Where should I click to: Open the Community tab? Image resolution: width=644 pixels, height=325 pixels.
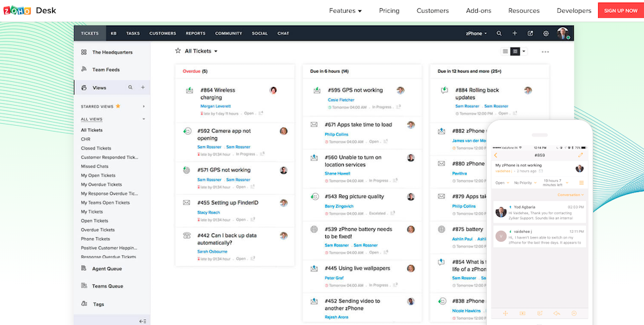click(x=229, y=34)
